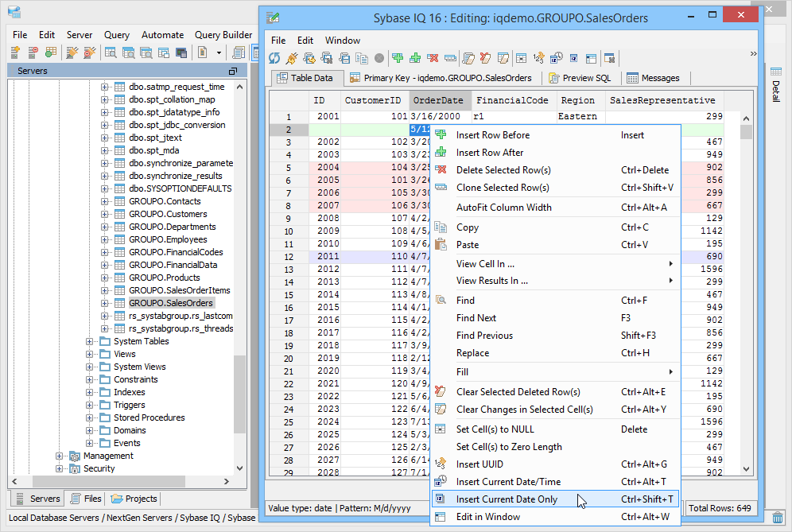Screen dimensions: 792x532
Task: Restore the Servers panel with its window button
Action: pyautogui.click(x=233, y=71)
